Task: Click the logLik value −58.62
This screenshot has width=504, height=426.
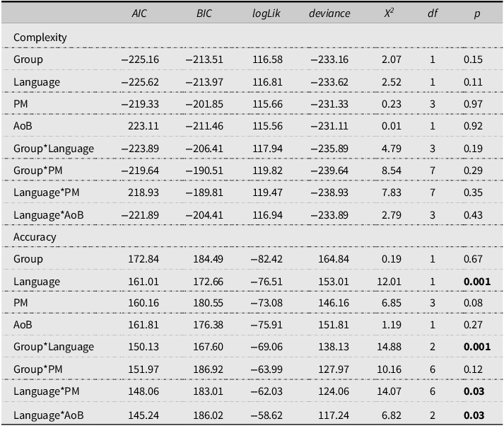Action: tap(266, 415)
